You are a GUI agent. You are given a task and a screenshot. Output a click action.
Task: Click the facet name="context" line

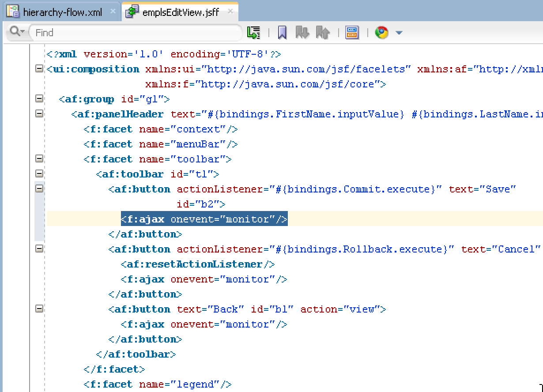pyautogui.click(x=161, y=129)
